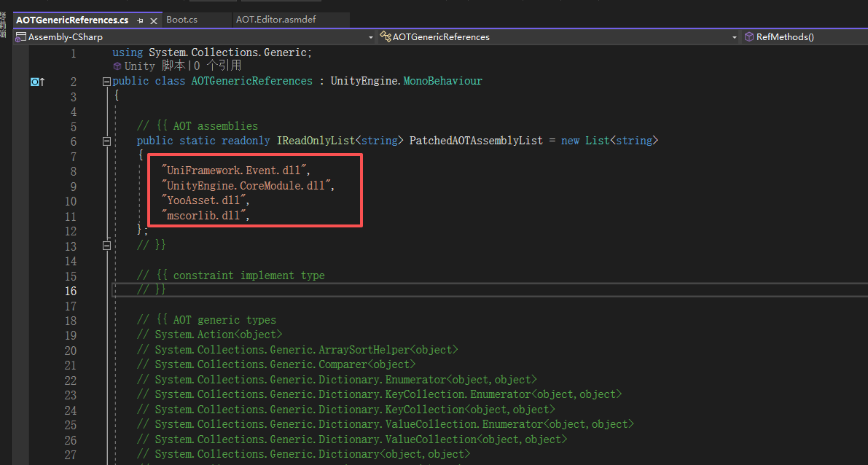Open the RefMethods() member dropdown

804,37
